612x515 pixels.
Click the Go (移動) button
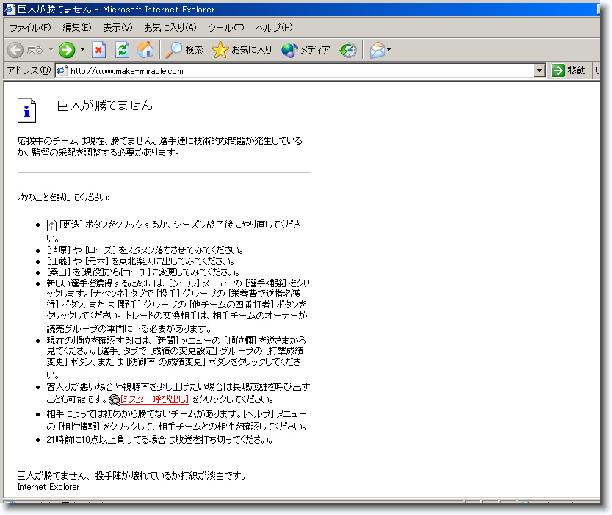tap(569, 71)
